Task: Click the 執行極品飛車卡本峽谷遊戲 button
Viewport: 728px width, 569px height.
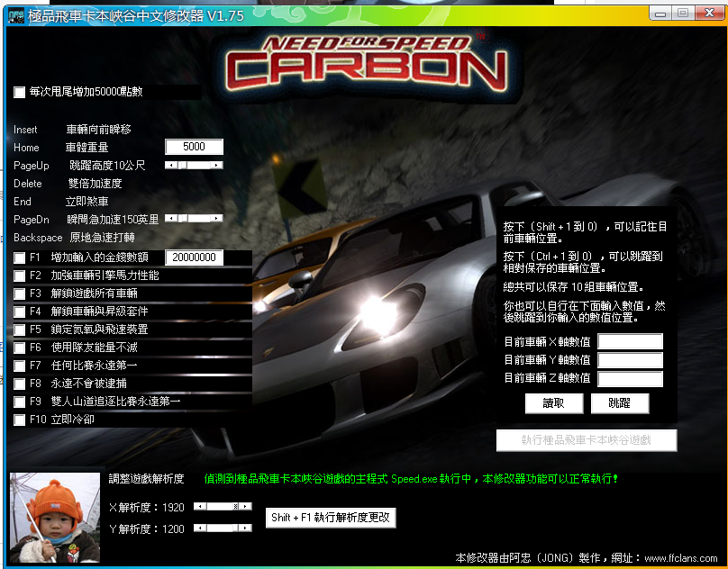Action: coord(587,440)
